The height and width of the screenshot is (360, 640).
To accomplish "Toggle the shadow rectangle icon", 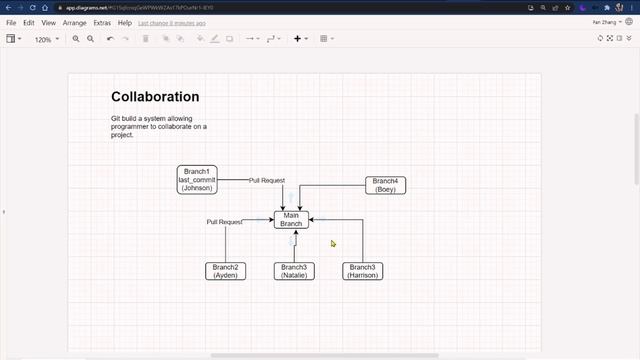I will tap(229, 39).
